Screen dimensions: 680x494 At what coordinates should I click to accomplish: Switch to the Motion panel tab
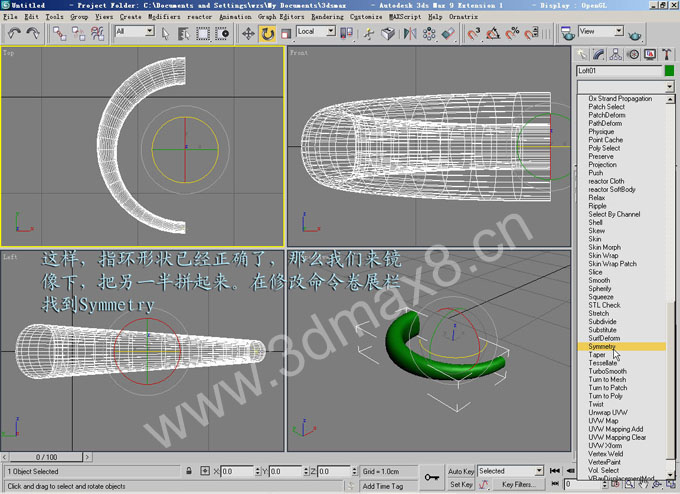click(x=633, y=55)
